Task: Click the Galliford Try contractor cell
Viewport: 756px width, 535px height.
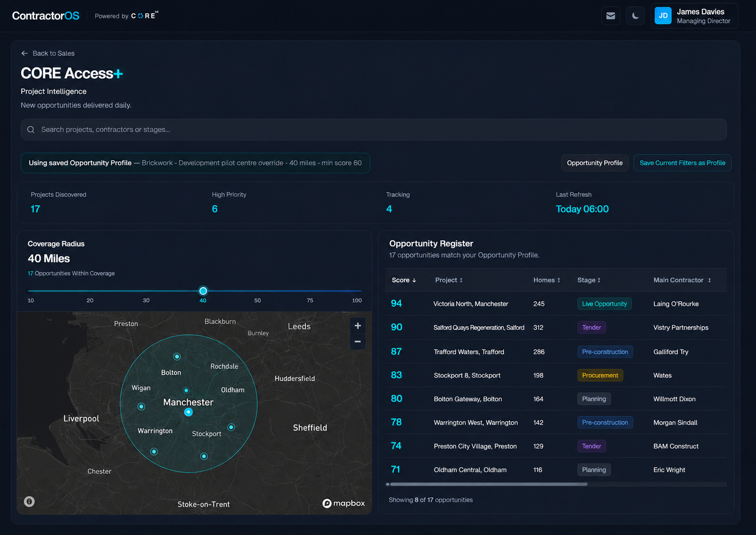Action: click(671, 352)
